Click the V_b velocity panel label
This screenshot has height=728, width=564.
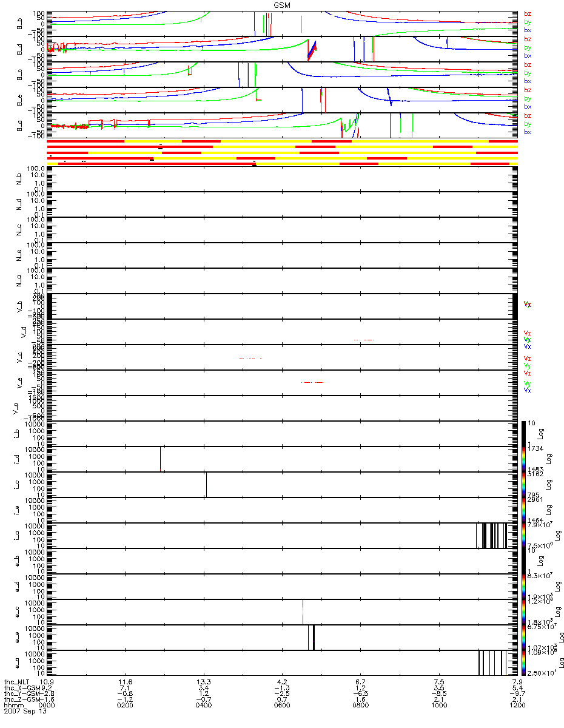pos(19,306)
